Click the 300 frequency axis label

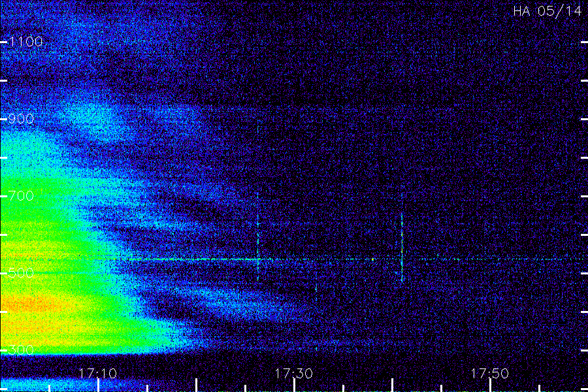(x=21, y=350)
